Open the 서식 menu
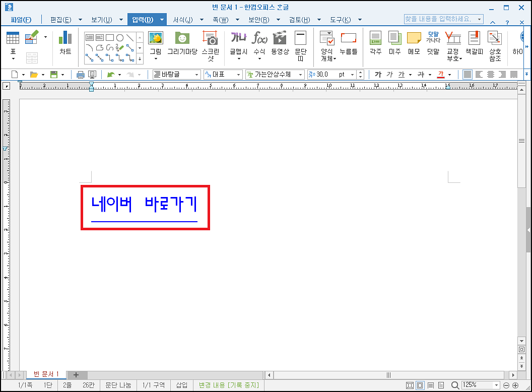The height and width of the screenshot is (392, 532). (x=183, y=20)
